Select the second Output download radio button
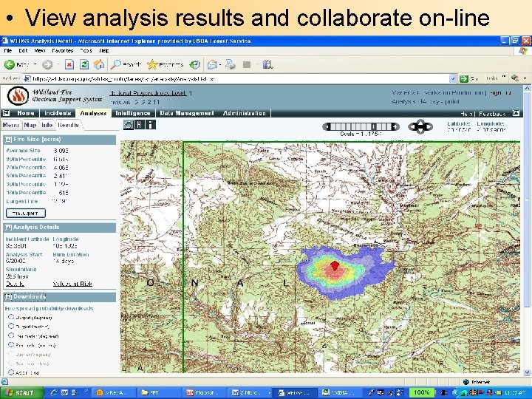The height and width of the screenshot is (399, 532). [11, 326]
